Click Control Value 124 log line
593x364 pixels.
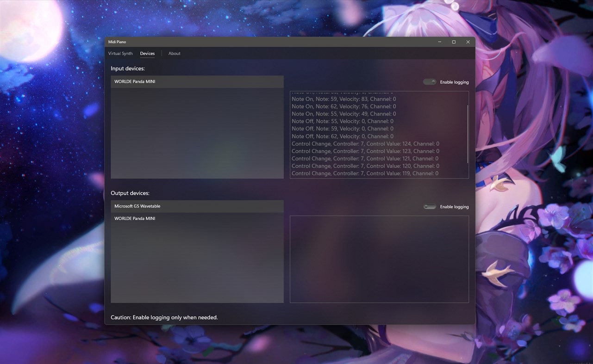[365, 144]
